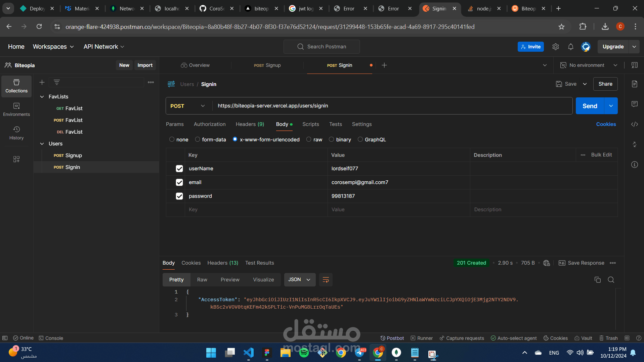The image size is (644, 362).
Task: Open the API Network dropdown menu
Action: [x=104, y=47]
